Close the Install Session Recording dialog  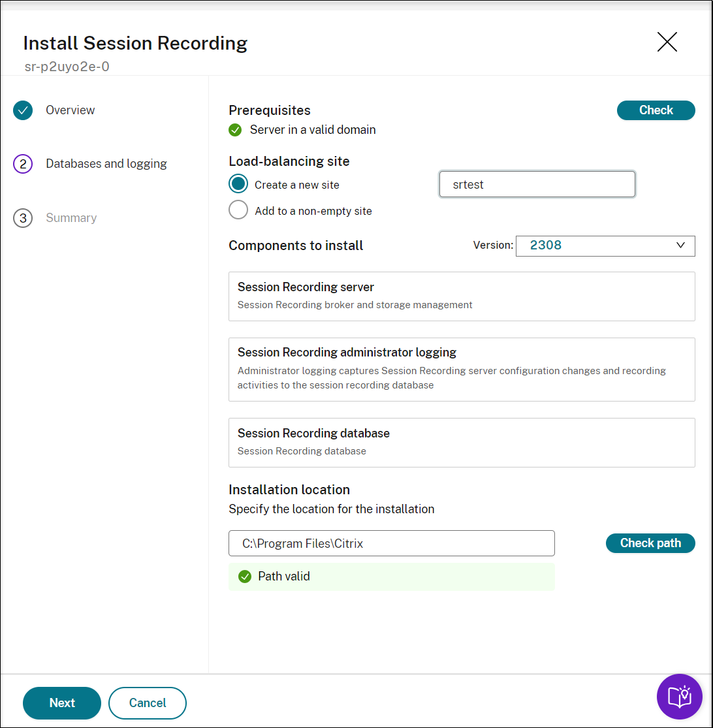[667, 42]
